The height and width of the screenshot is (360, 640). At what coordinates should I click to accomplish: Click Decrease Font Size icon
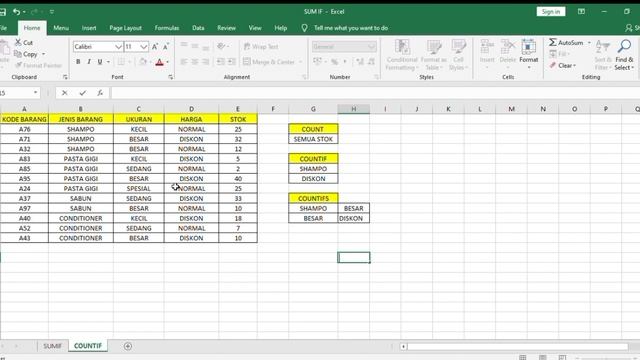pos(166,47)
